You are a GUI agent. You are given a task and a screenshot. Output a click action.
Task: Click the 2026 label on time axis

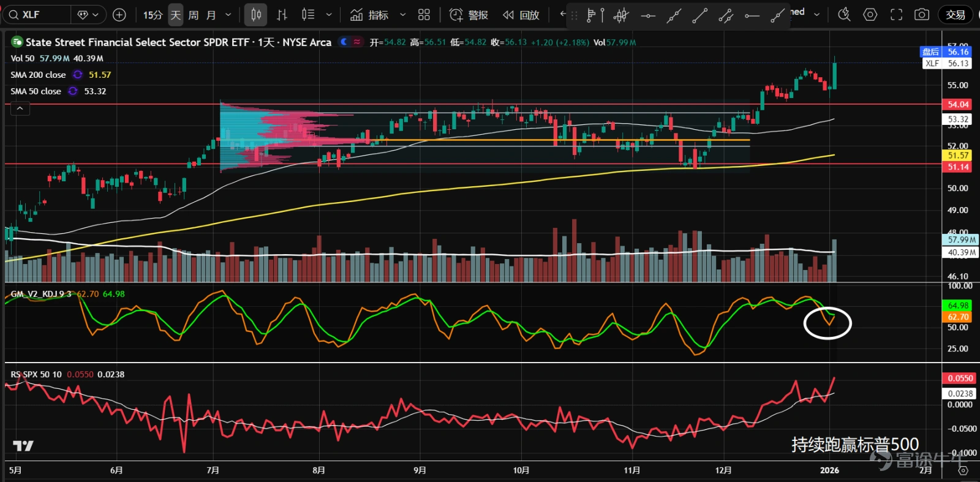[829, 470]
